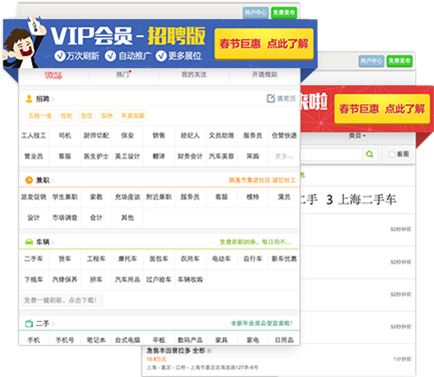Open the 数码产品 second-hand category
434x377 pixels.
(190, 340)
